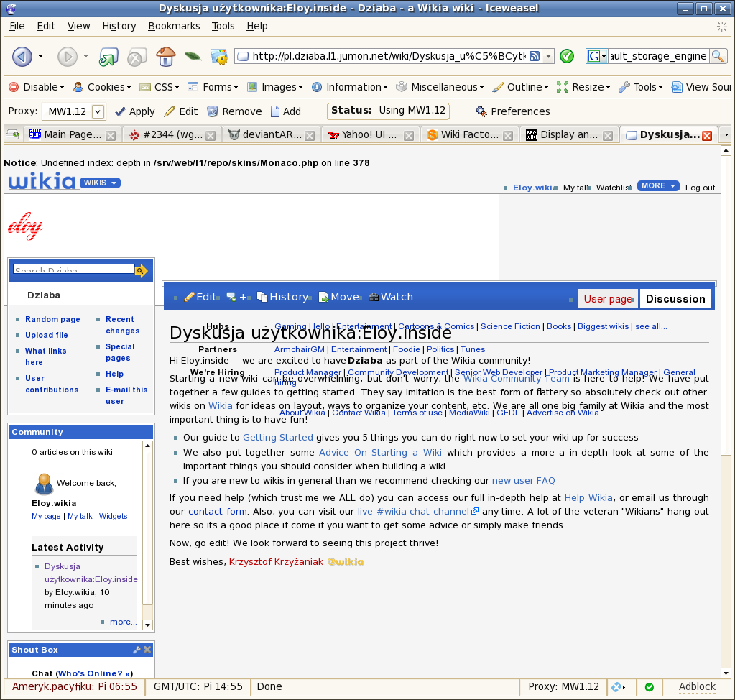Open the Help menu

click(257, 26)
